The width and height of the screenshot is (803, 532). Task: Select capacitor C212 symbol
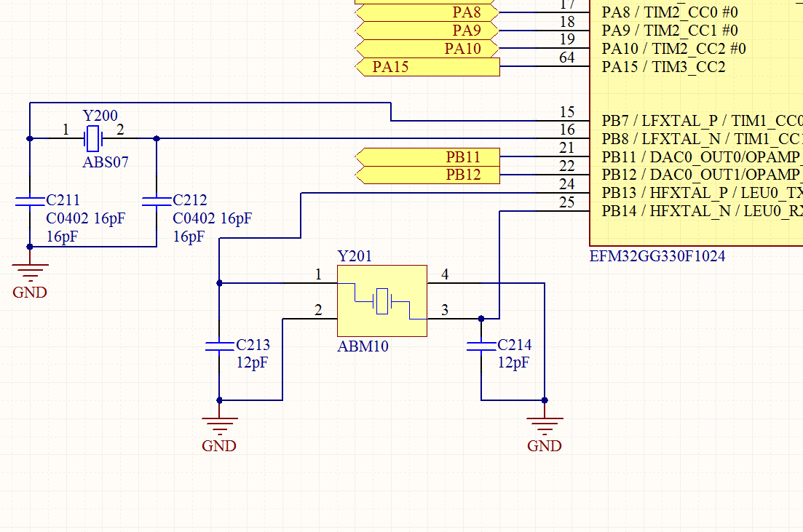(x=157, y=201)
